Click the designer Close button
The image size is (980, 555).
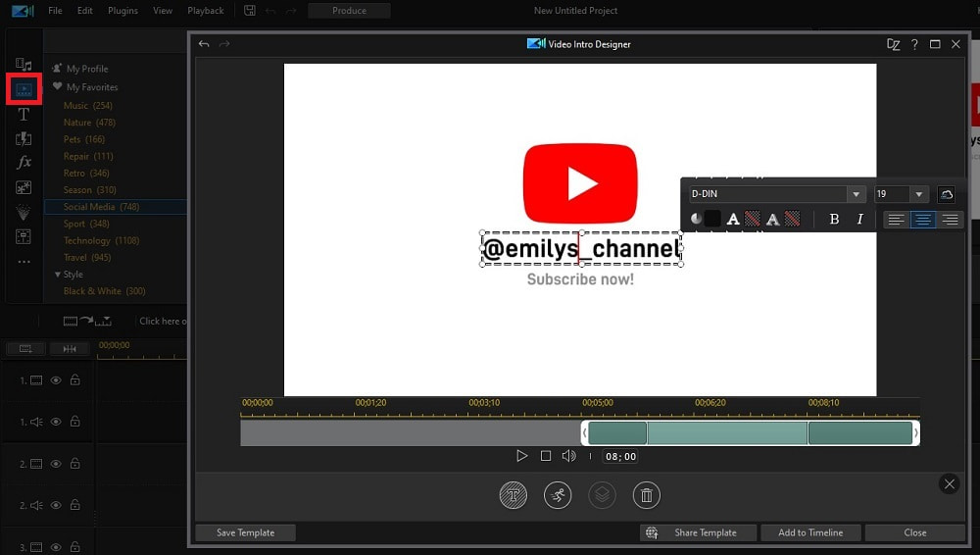click(915, 532)
